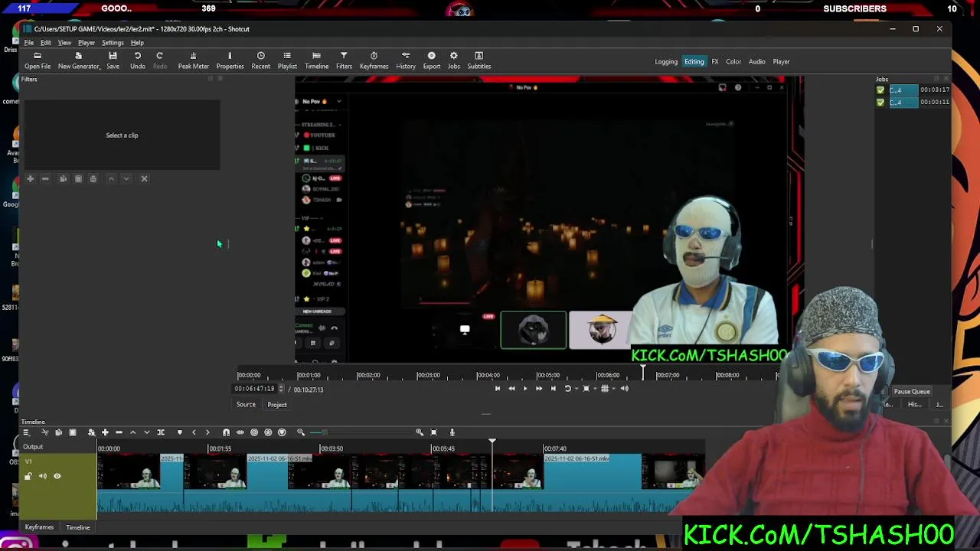Play the video in player
This screenshot has width=980, height=551.
coord(525,389)
